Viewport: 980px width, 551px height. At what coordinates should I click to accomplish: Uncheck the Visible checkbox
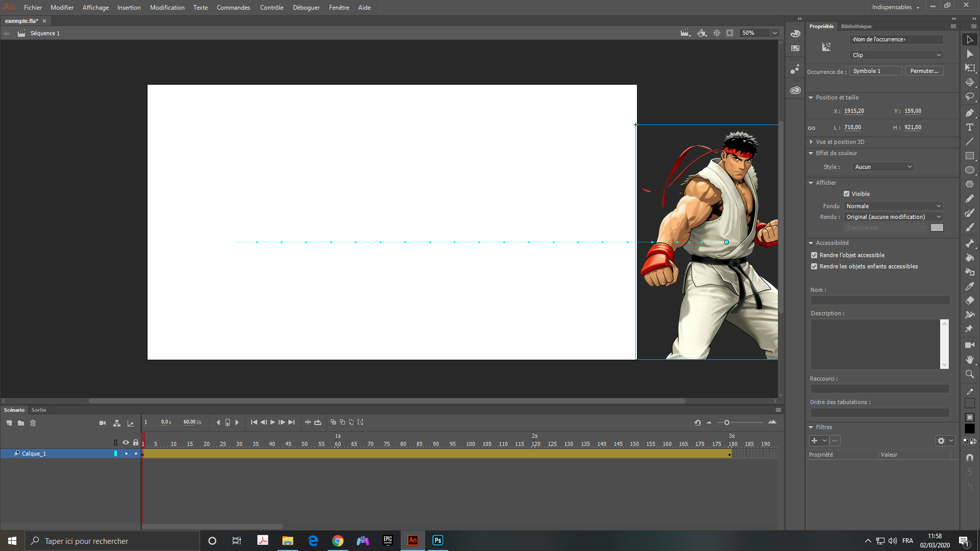tap(847, 194)
